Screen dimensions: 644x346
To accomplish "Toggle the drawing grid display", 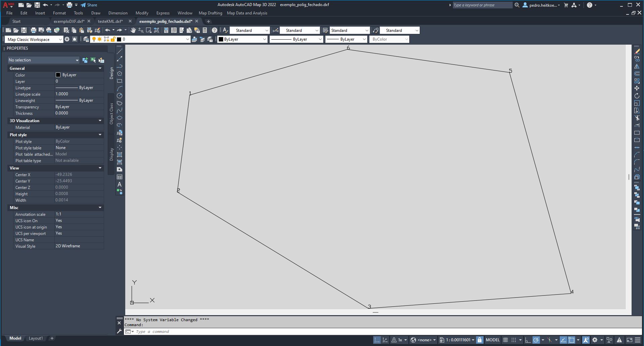I will pyautogui.click(x=505, y=340).
